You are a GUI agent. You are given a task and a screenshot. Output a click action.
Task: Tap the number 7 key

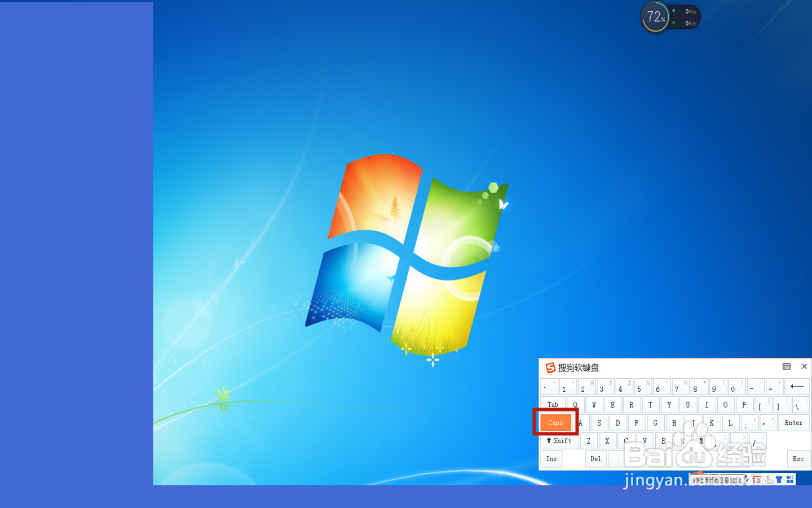click(681, 387)
